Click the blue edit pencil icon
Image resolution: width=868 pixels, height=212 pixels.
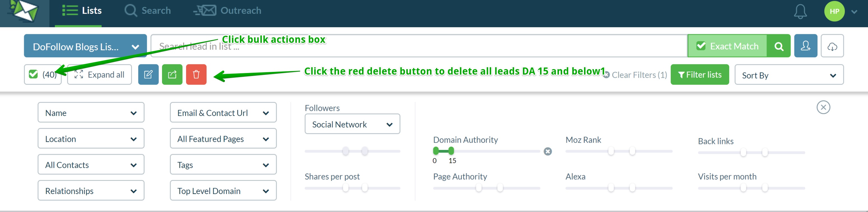148,74
